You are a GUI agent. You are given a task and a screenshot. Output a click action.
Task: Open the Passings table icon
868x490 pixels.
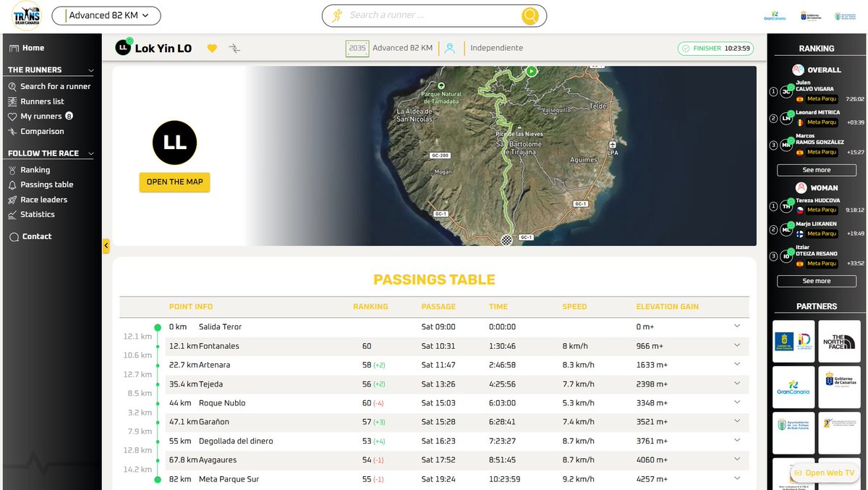coord(13,184)
